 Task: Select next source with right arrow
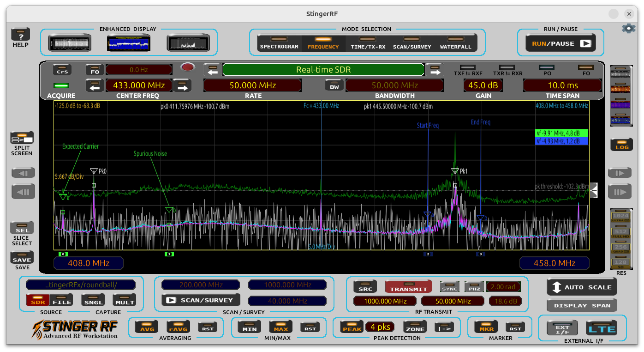pos(434,70)
